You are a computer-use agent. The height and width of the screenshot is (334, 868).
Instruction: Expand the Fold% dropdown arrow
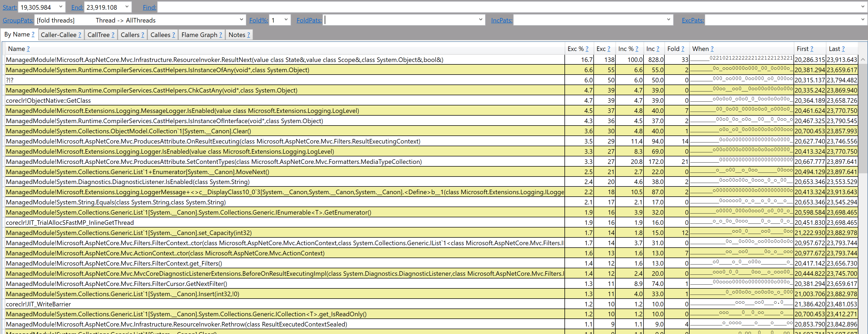click(286, 20)
